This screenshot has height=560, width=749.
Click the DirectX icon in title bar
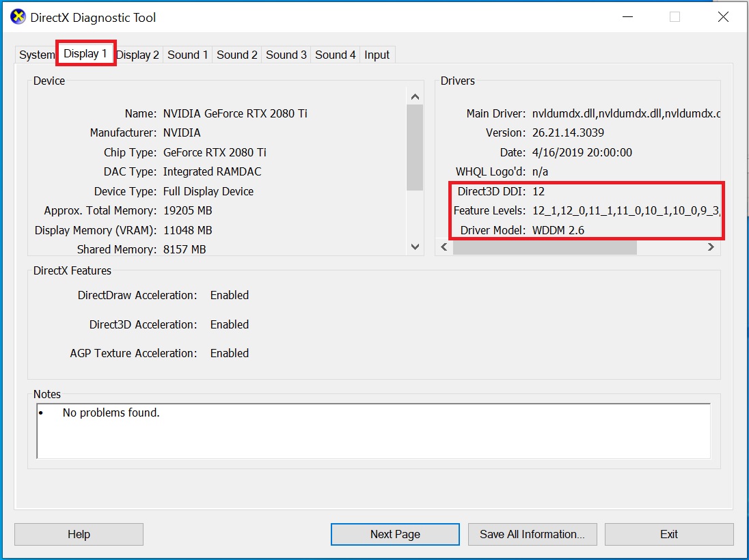[x=18, y=16]
